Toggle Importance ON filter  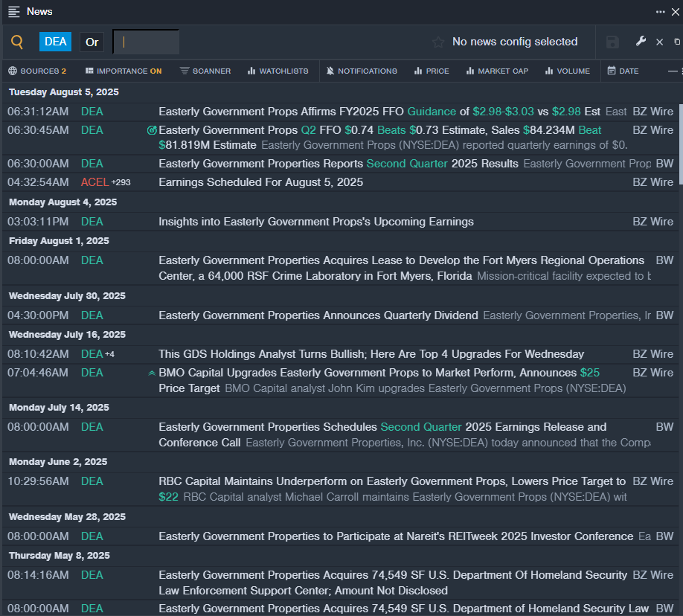(124, 71)
